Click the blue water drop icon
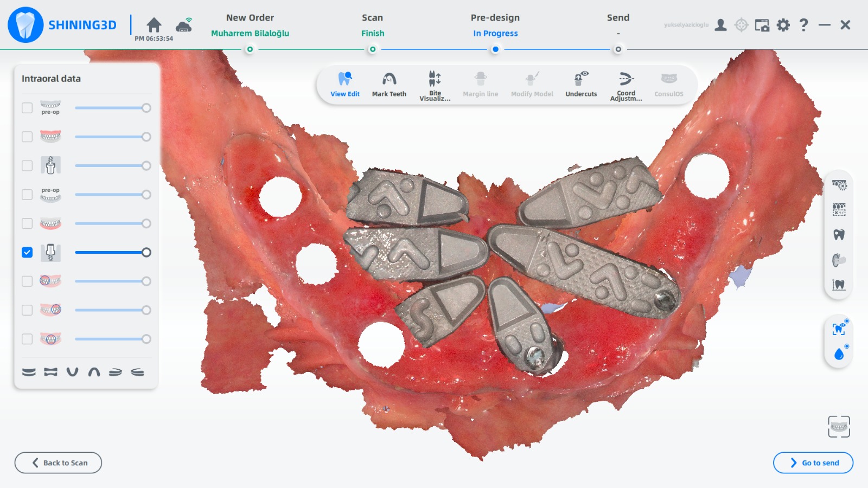The height and width of the screenshot is (488, 868). pos(839,354)
